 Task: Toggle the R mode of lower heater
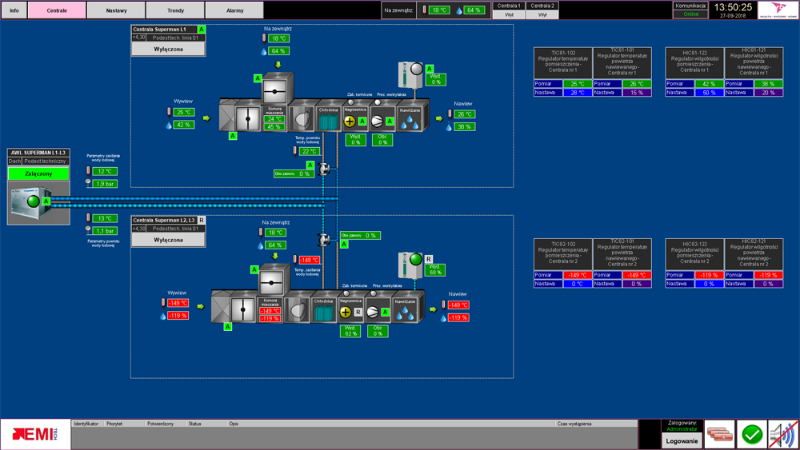359,312
